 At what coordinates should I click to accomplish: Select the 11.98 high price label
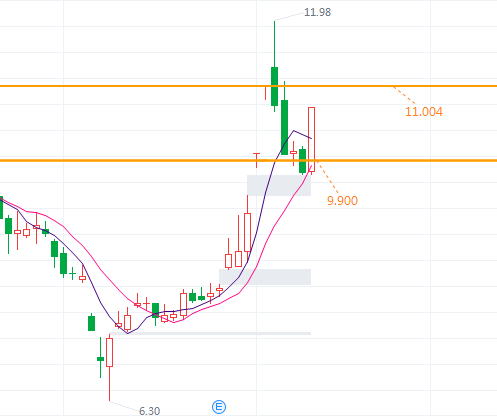[317, 12]
